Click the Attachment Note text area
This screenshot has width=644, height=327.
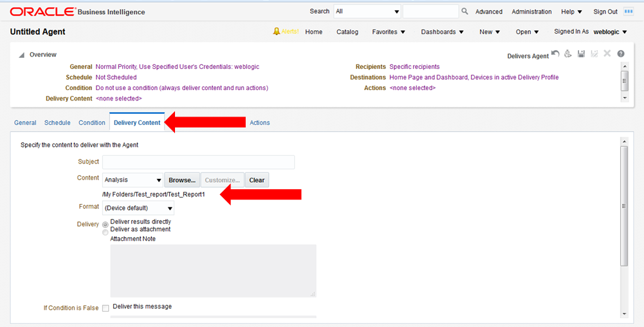[213, 271]
